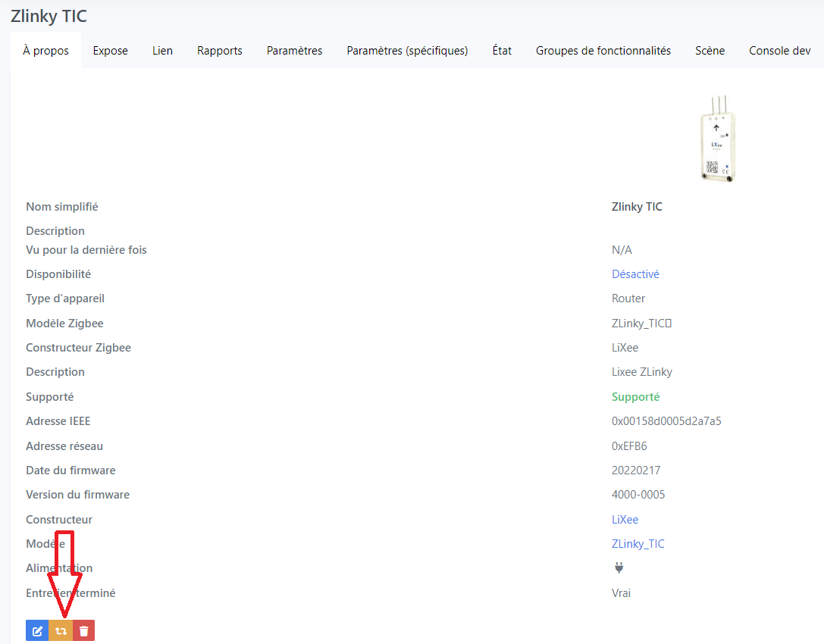Viewport: 824px width, 644px height.
Task: Click the Adresse réseau label
Action: pos(64,446)
